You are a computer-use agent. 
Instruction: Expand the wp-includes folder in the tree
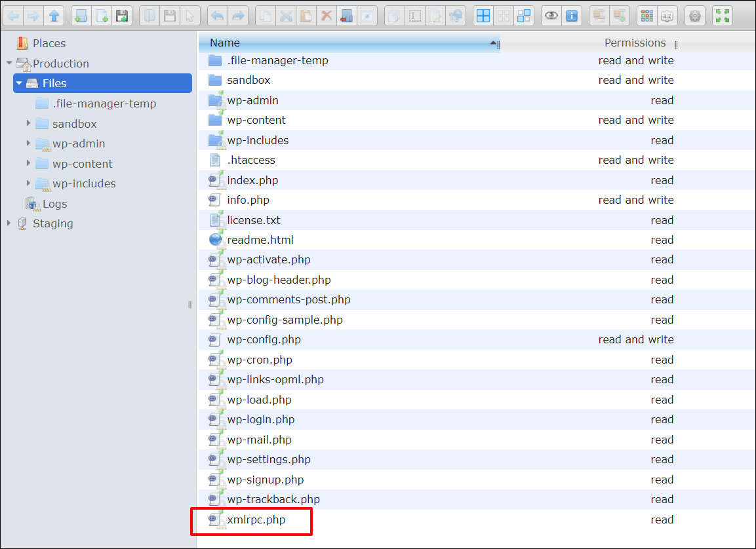(x=28, y=183)
